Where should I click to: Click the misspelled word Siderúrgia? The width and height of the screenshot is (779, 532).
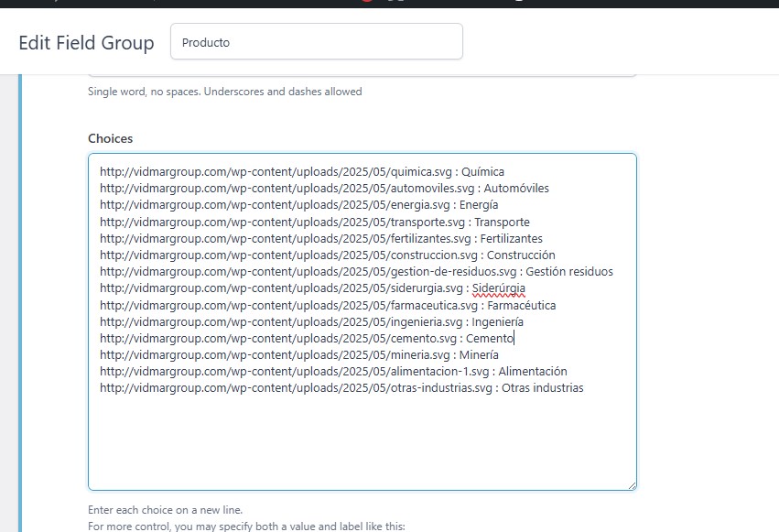click(x=498, y=288)
